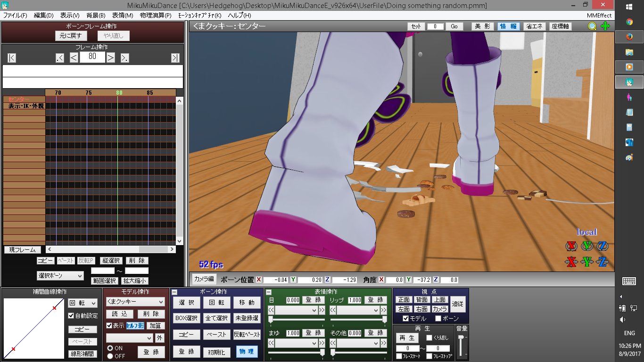Open the 物理演算(P) menu
The height and width of the screenshot is (362, 644).
tap(156, 16)
